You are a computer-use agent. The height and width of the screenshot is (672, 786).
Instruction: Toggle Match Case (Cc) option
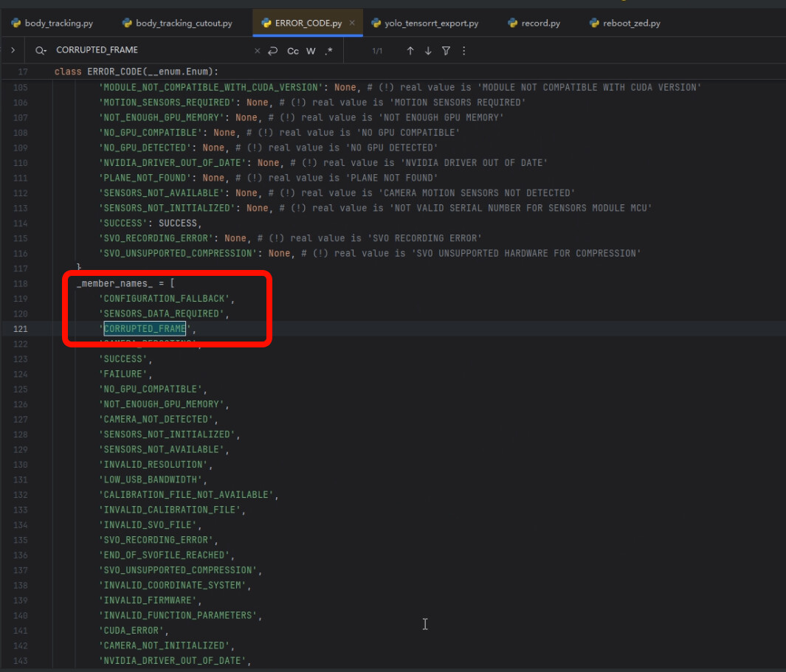click(293, 51)
